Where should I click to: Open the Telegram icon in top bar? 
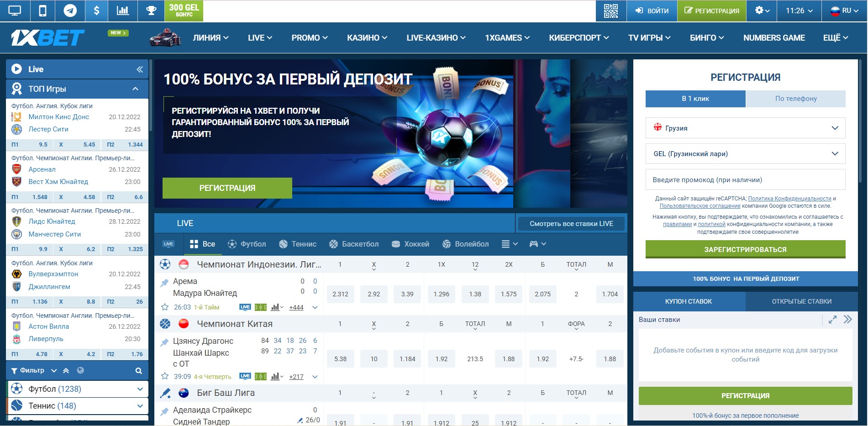(x=70, y=11)
